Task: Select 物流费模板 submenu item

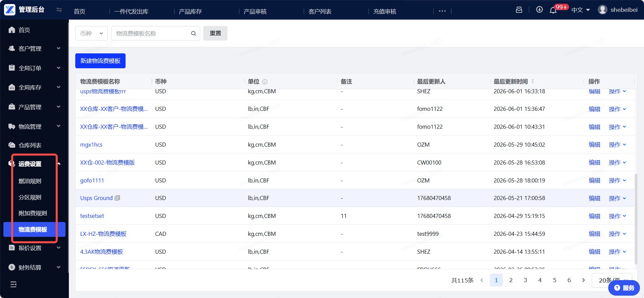Action: pos(34,229)
